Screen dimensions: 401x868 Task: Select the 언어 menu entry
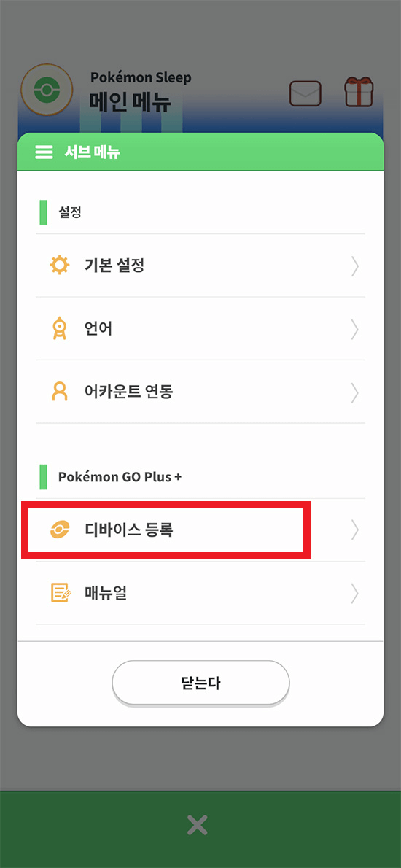point(200,329)
